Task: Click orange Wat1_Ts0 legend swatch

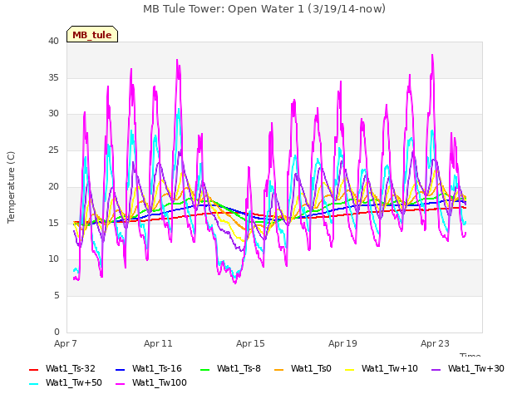Action: point(279,369)
